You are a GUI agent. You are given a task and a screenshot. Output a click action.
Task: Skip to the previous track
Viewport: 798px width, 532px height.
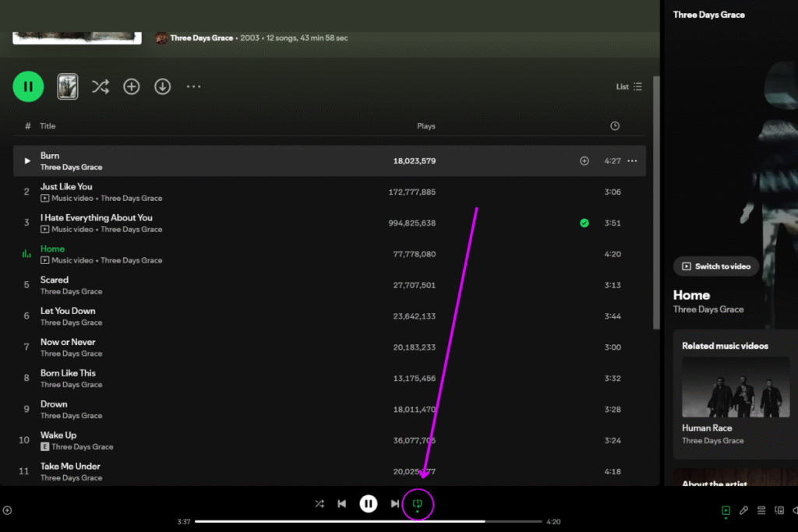click(342, 503)
